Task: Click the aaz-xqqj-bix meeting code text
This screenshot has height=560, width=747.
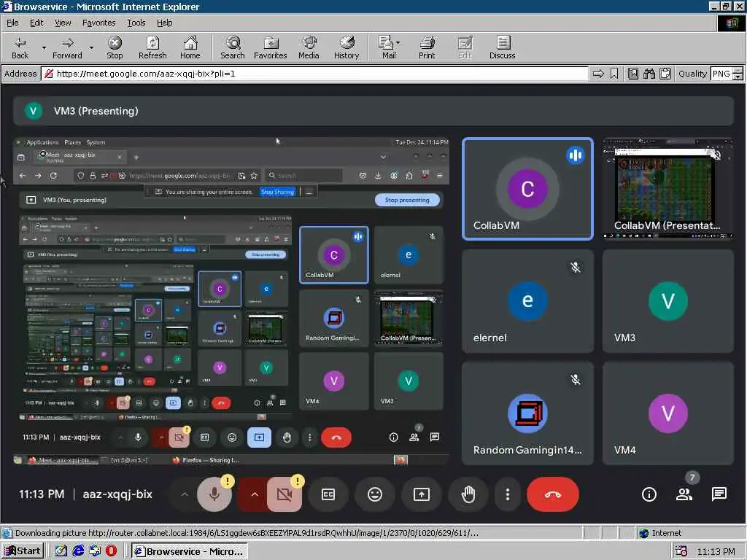Action: 117,494
